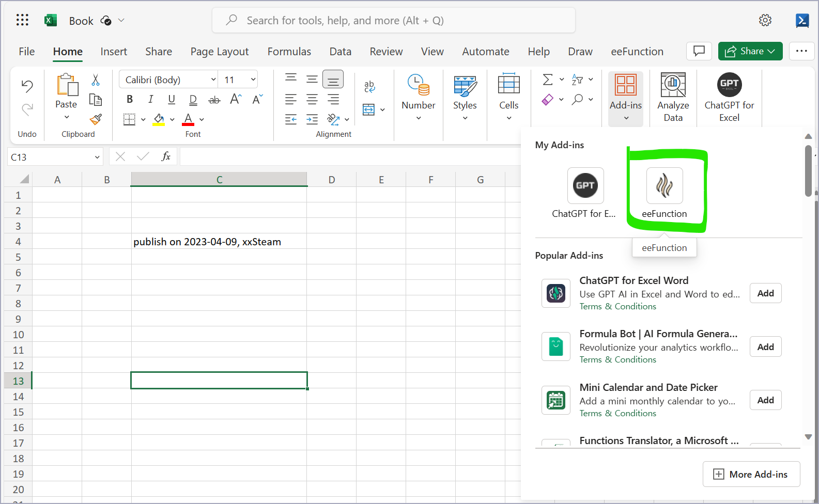Click the Increase Indent icon
The image size is (819, 504).
click(312, 119)
